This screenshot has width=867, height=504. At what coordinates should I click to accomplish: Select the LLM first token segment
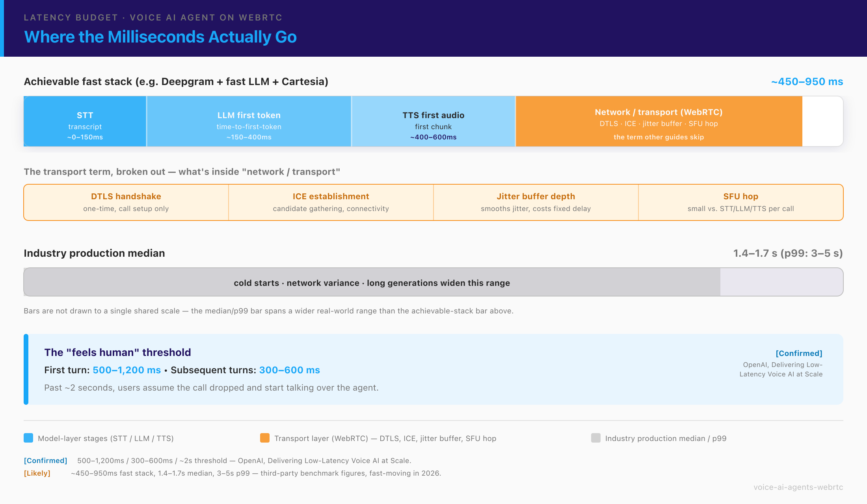(249, 121)
